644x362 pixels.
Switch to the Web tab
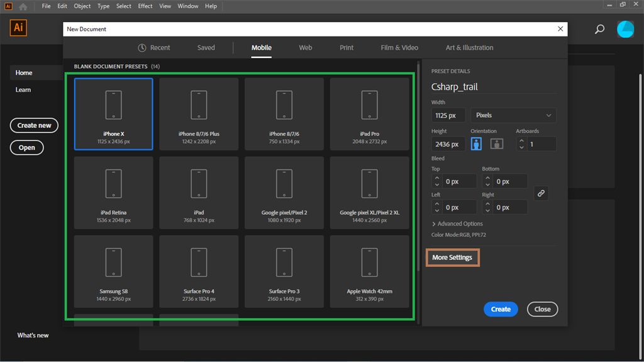coord(305,48)
